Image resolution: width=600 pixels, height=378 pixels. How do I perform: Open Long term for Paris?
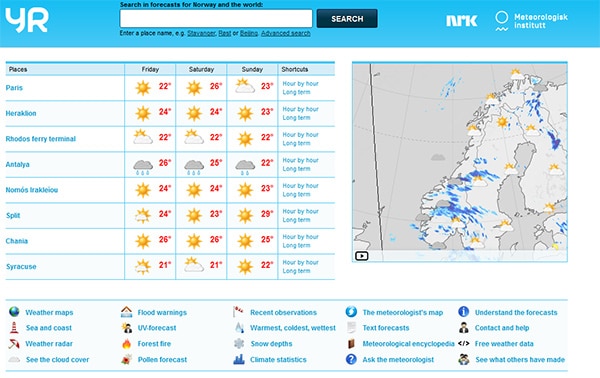296,92
